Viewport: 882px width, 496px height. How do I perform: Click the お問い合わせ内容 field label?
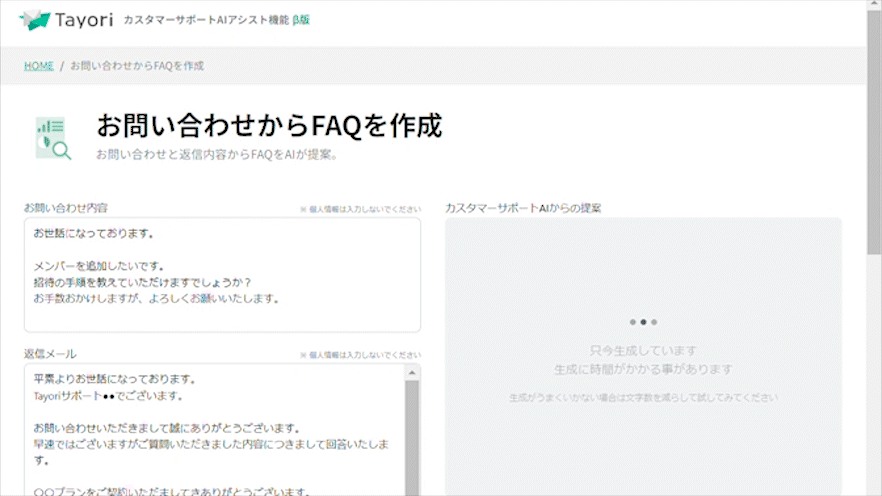[66, 208]
